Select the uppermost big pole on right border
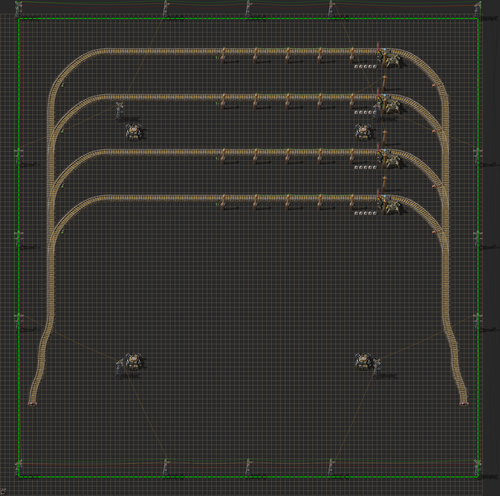 point(478,156)
